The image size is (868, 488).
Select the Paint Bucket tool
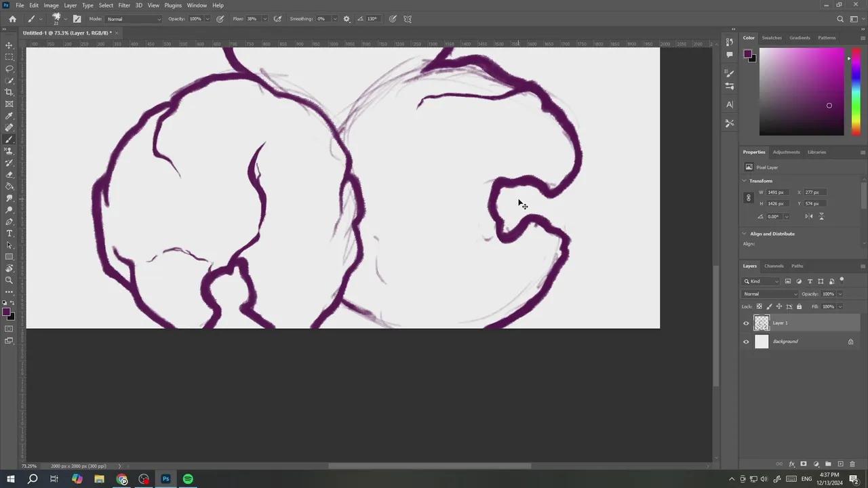pos(9,186)
